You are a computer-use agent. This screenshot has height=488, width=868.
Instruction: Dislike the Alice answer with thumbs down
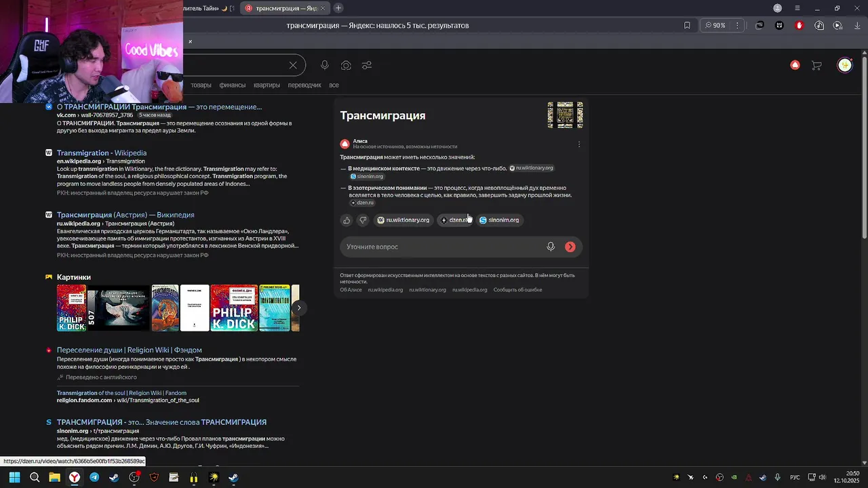363,220
